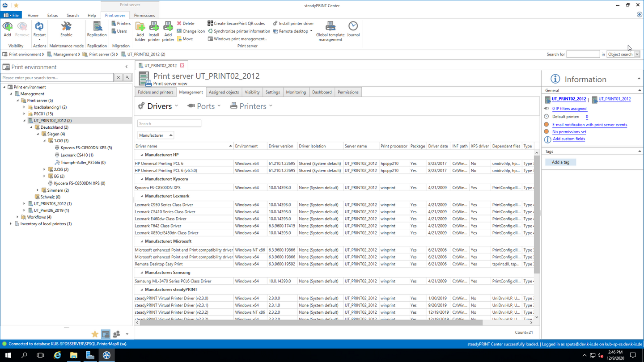Click Users migration item
This screenshot has height=362, width=644.
tap(119, 31)
